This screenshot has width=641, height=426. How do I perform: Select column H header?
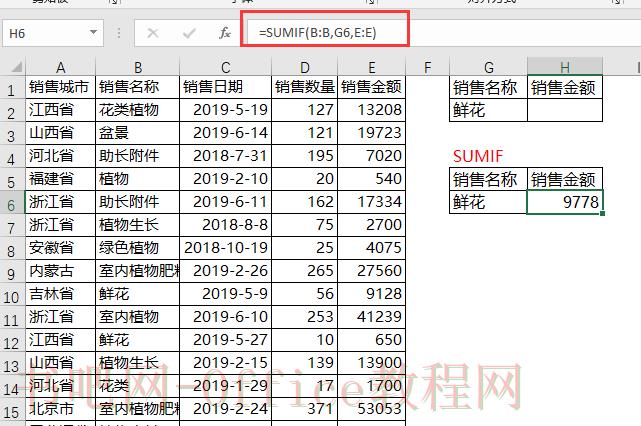(565, 67)
